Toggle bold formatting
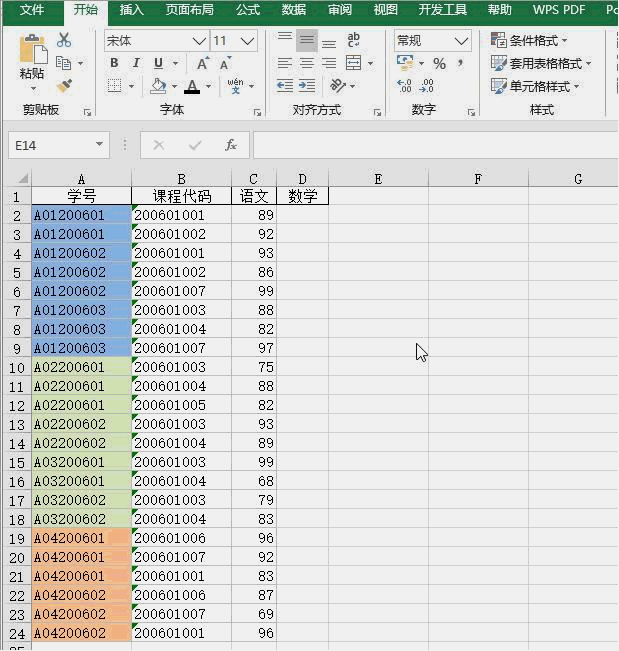 point(114,63)
